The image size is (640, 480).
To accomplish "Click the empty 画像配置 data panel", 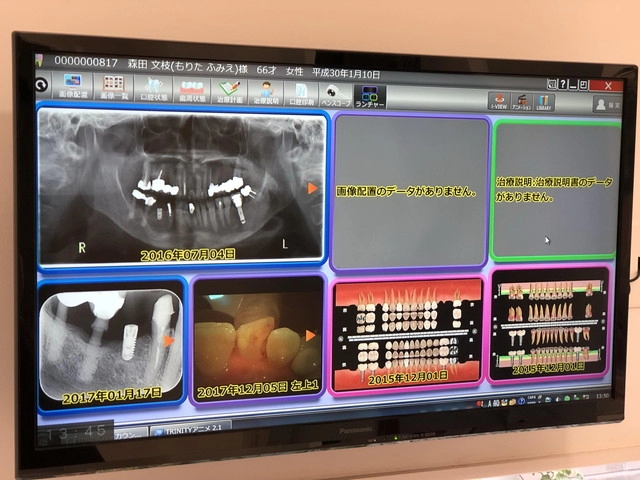I will (x=410, y=192).
